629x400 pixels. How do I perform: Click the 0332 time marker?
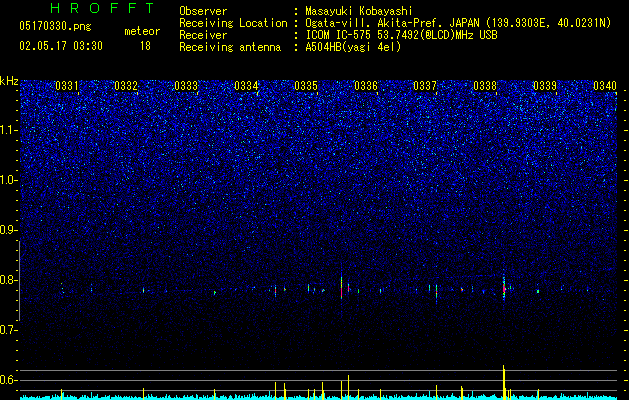(126, 86)
